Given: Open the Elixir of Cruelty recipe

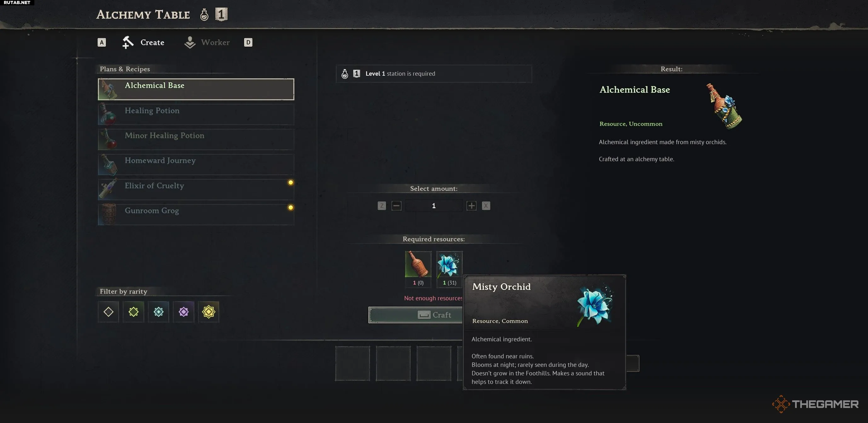Looking at the screenshot, I should click(196, 189).
